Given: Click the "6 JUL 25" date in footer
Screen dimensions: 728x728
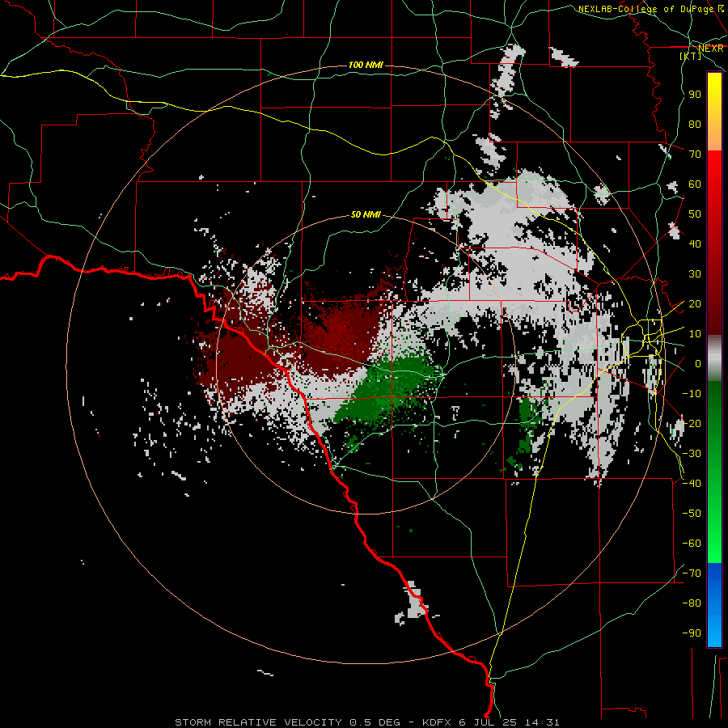Looking at the screenshot, I should click(489, 722).
